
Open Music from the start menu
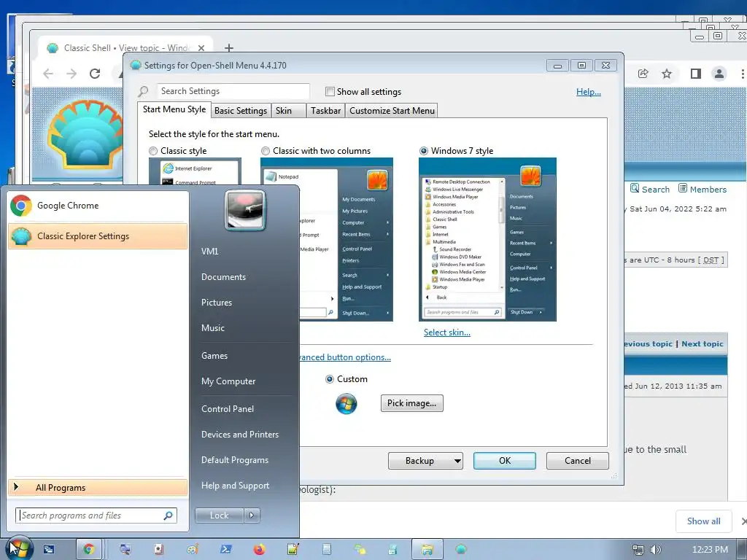(213, 328)
